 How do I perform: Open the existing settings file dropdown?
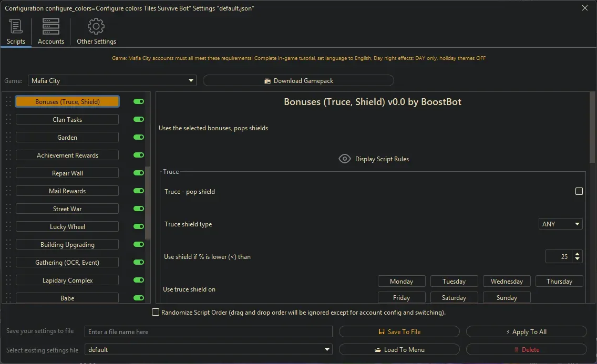click(x=209, y=350)
